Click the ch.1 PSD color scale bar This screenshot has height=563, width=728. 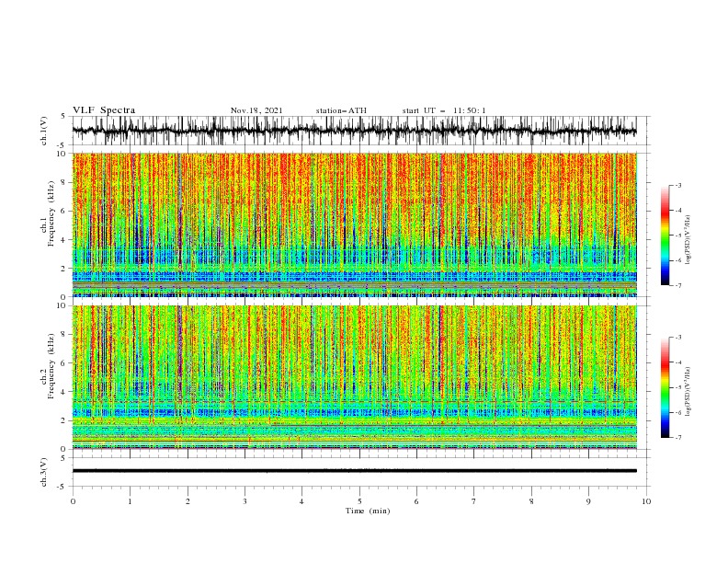pos(665,236)
